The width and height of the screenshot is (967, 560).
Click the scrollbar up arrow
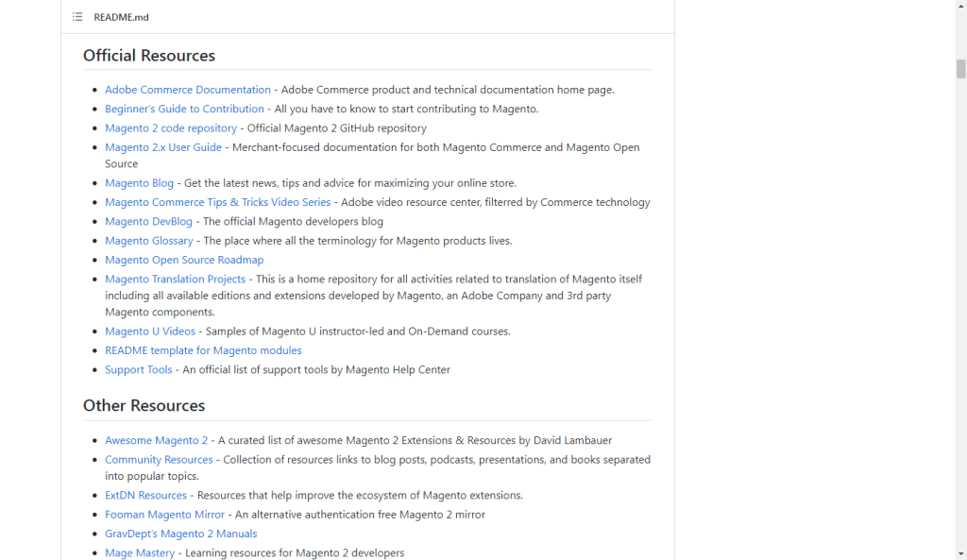[960, 5]
